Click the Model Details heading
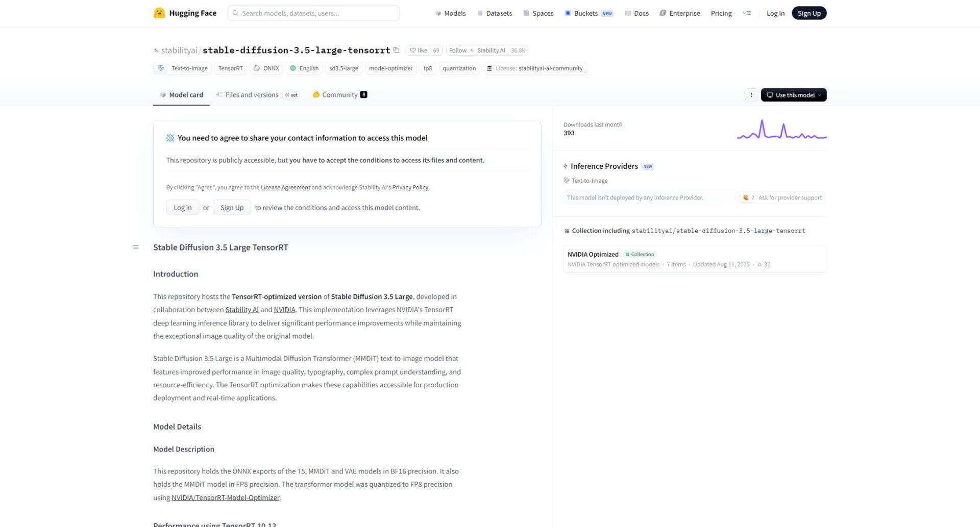This screenshot has height=527, width=980. pos(177,426)
